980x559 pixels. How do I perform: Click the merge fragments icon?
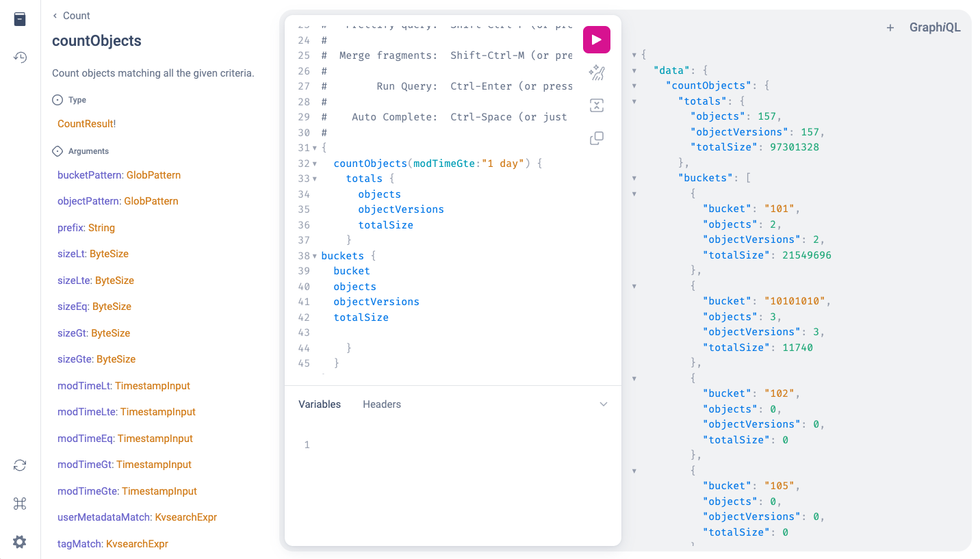click(x=596, y=105)
